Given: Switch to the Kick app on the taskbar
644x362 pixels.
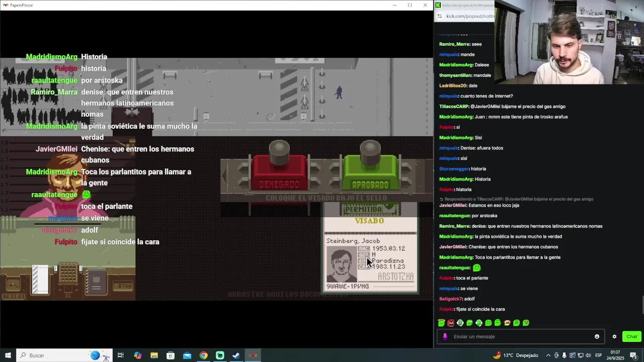Looking at the screenshot, I should [x=220, y=355].
